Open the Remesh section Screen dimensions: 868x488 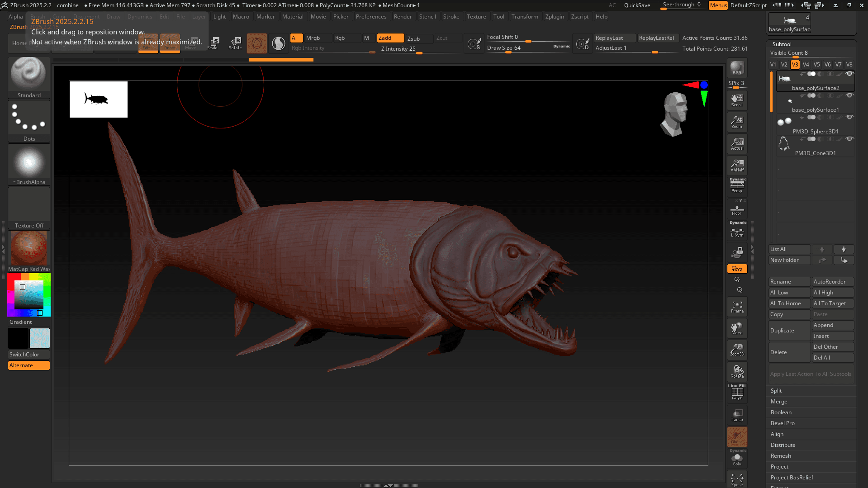781,456
